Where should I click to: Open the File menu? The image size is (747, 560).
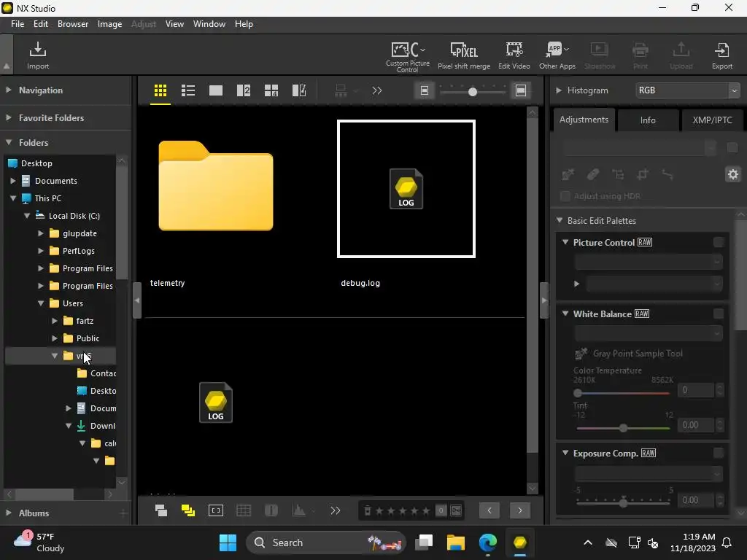point(18,24)
